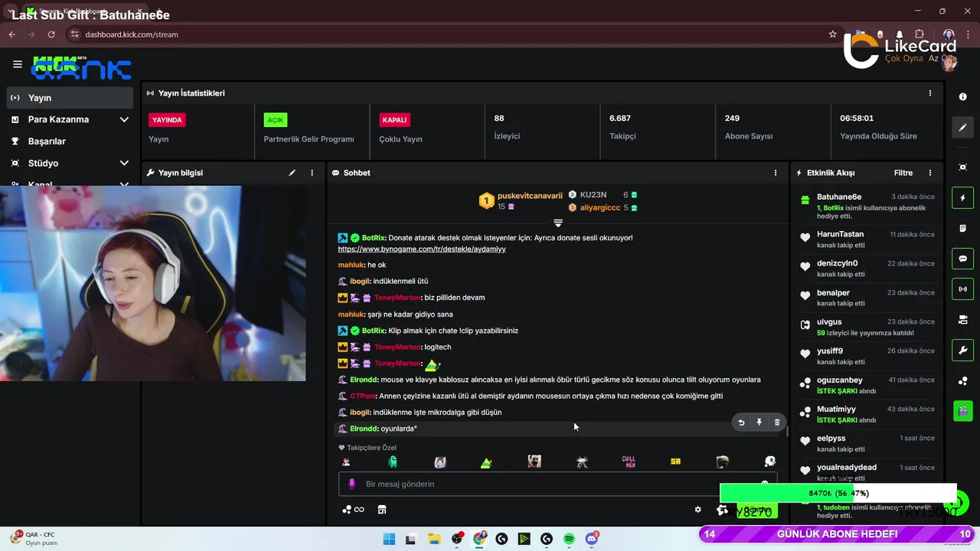Viewport: 980px width, 551px height.
Task: Pin the hovered Elrondd message
Action: pyautogui.click(x=759, y=422)
